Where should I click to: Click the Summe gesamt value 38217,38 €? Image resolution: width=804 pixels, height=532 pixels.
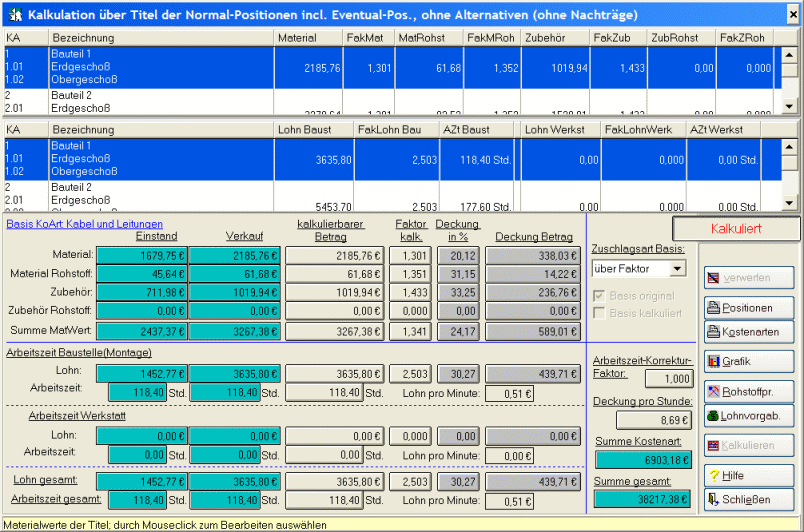tap(642, 499)
